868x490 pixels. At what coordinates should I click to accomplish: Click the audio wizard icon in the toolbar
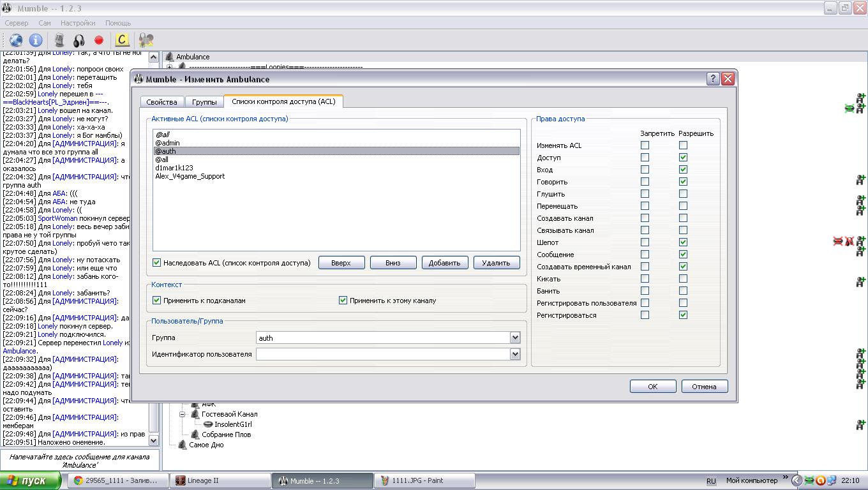[146, 40]
